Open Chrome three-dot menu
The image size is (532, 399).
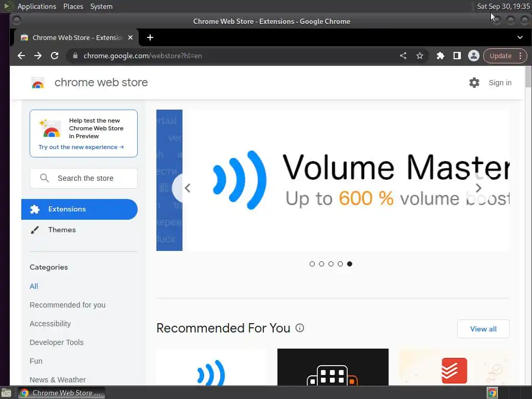521,56
